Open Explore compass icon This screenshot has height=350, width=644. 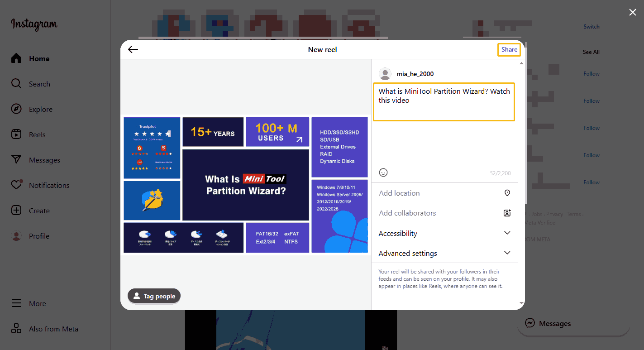(x=16, y=109)
